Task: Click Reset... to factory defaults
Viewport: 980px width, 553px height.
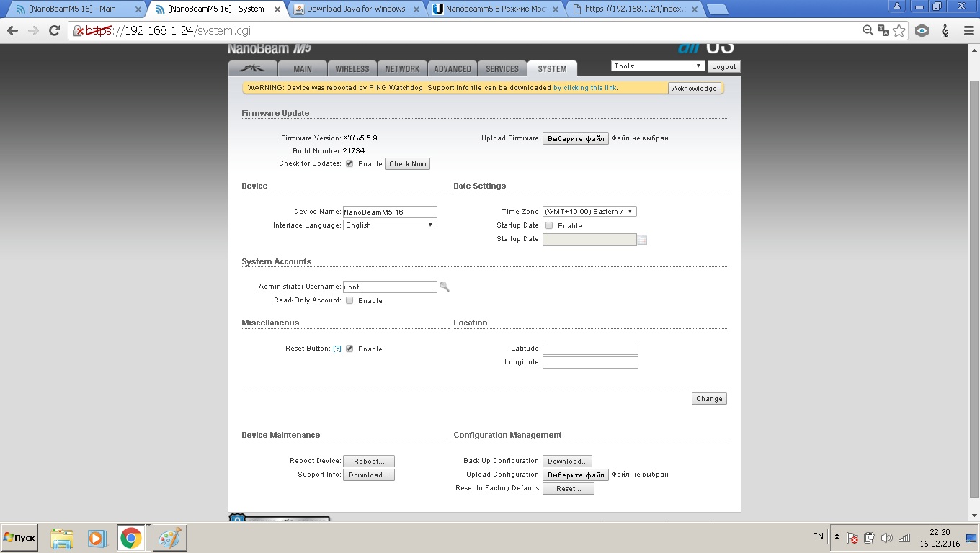Action: click(569, 489)
